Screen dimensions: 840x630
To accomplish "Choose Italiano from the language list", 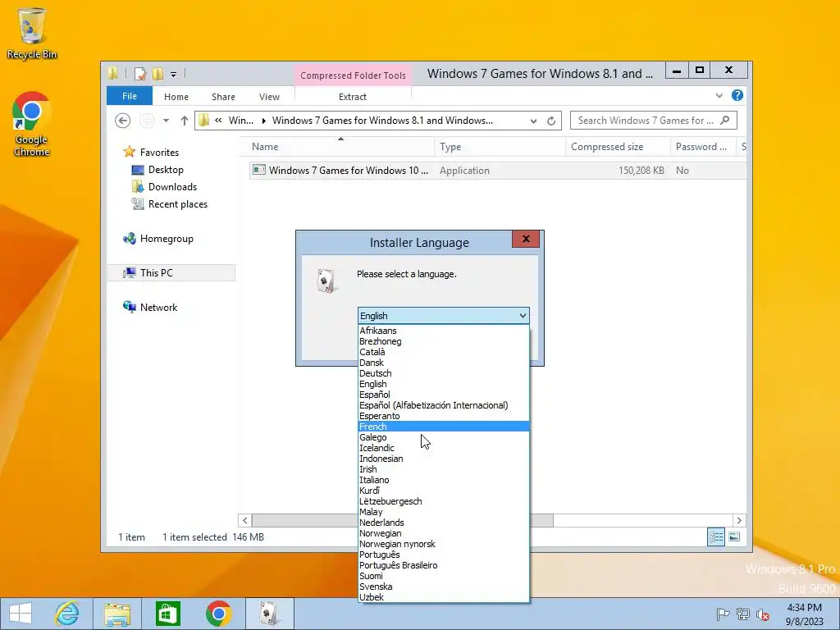I will (x=444, y=480).
